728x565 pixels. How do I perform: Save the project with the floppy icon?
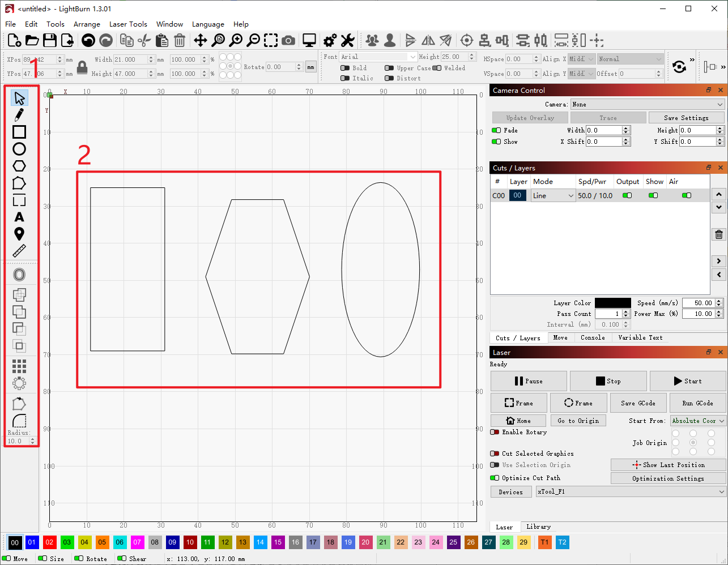point(50,40)
